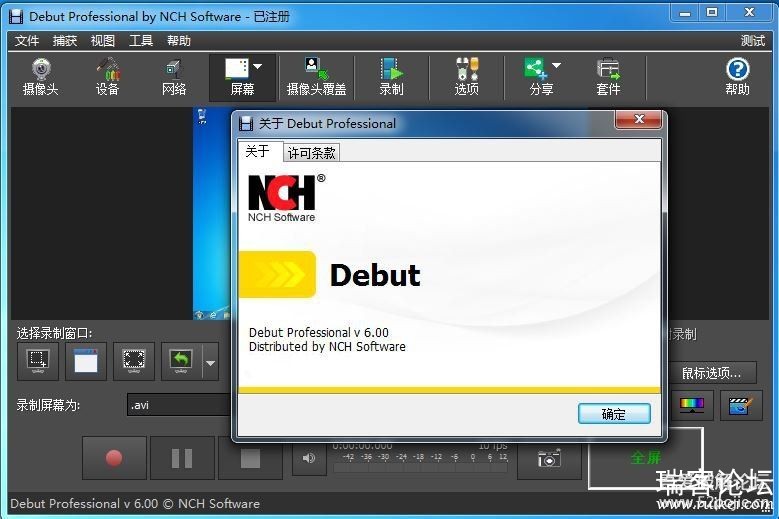Pause the recording
The image size is (779, 519).
click(182, 457)
